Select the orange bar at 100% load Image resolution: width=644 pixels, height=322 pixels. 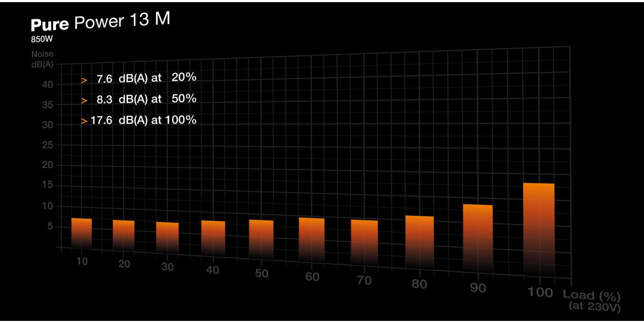tap(539, 225)
